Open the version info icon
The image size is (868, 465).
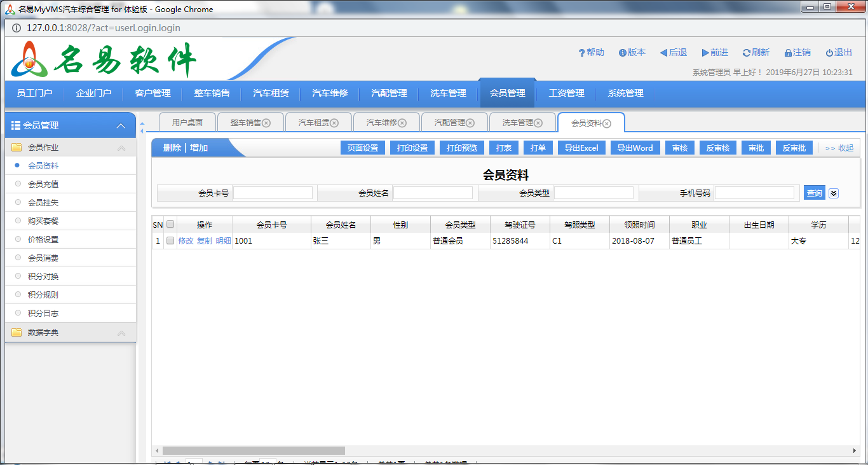click(623, 53)
